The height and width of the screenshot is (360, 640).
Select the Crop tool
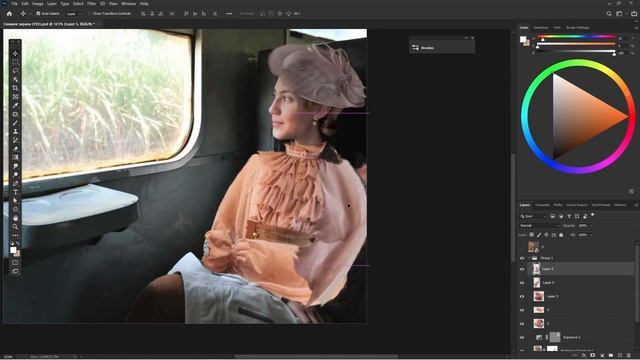click(15, 88)
